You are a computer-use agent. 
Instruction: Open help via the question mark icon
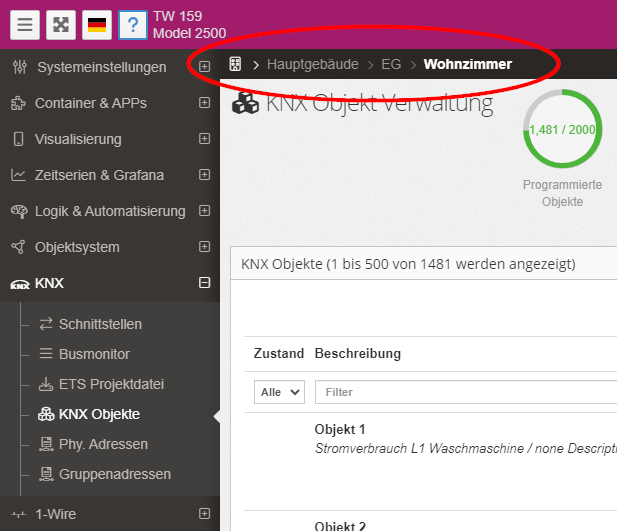tap(133, 25)
